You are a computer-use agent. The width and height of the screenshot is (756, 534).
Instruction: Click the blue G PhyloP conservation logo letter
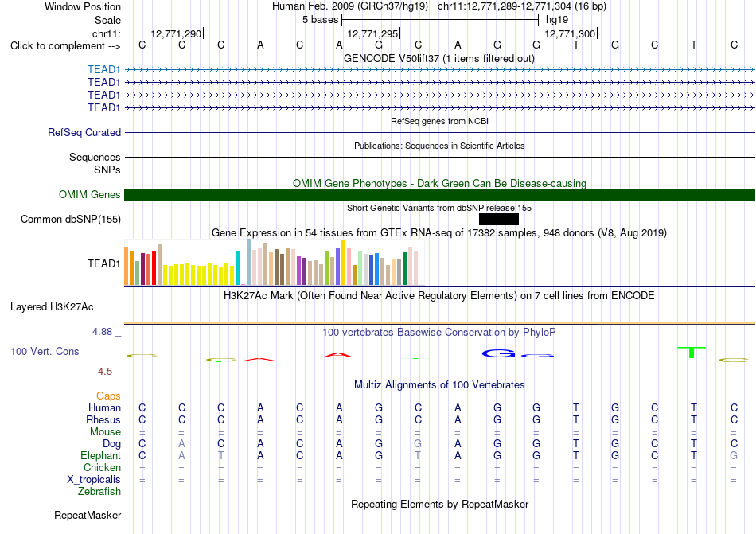[x=498, y=354]
